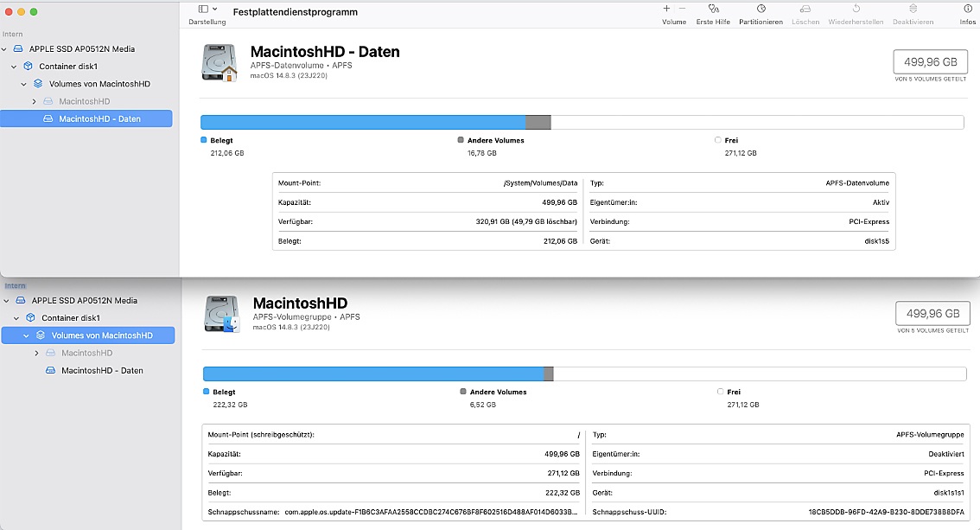
Task: Open the Partitionieren tool
Action: coord(760,9)
